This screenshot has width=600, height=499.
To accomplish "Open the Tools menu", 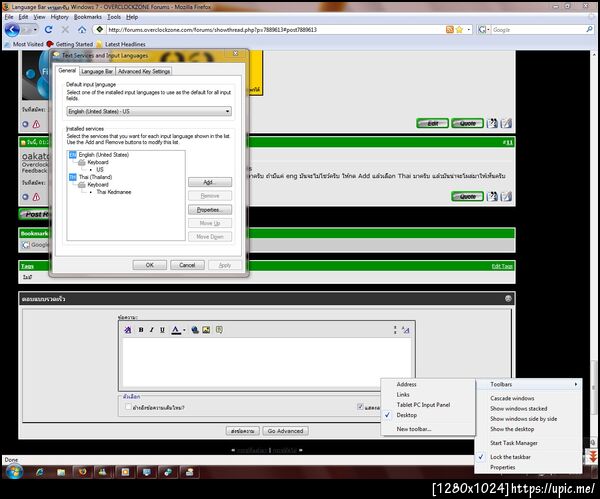I will pos(114,17).
